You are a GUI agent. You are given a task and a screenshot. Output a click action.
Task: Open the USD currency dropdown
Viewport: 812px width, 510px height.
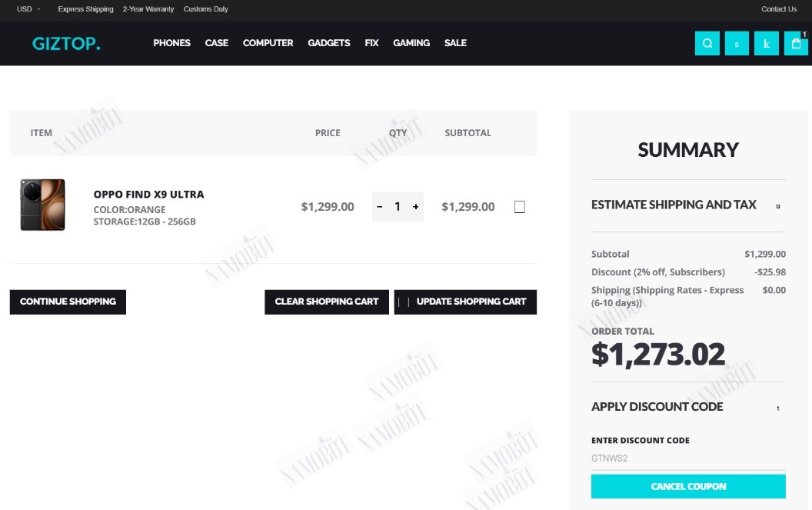(x=28, y=8)
